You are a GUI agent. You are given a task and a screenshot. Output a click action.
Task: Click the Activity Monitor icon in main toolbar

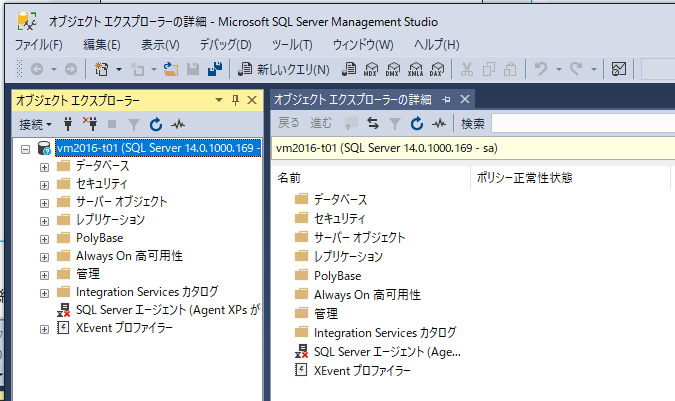click(x=619, y=69)
